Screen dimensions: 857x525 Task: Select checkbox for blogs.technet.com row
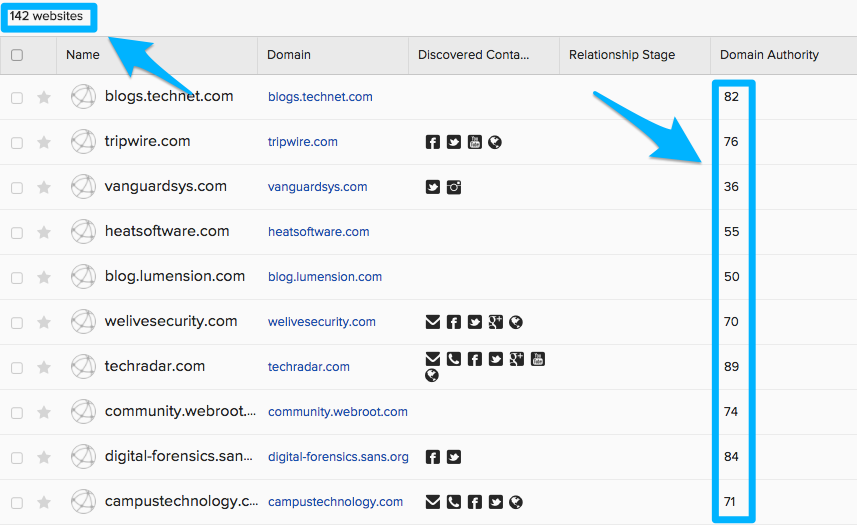[17, 98]
